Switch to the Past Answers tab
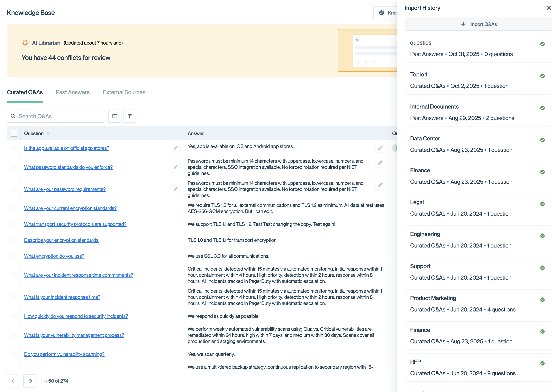The image size is (555, 392). [73, 92]
